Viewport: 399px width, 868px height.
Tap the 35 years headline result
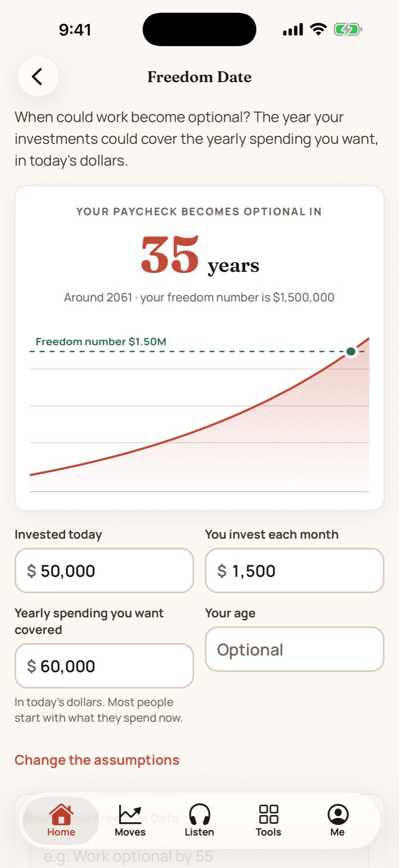coord(200,256)
